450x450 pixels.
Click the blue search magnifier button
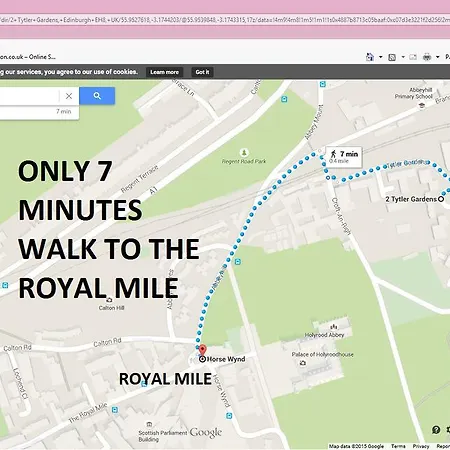click(x=97, y=96)
